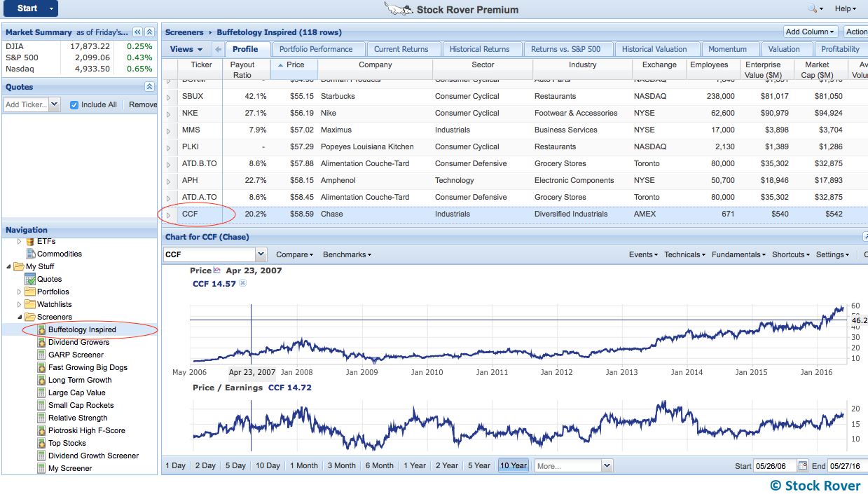Screen dimensions: 868x499
Task: Open the Fundamentals menu
Action: (738, 254)
